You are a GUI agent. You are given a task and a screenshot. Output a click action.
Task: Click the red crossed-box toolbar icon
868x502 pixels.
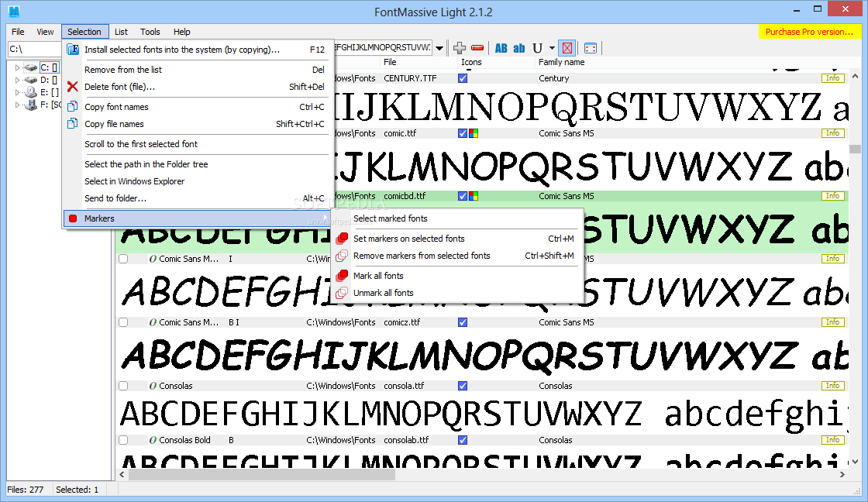click(567, 48)
